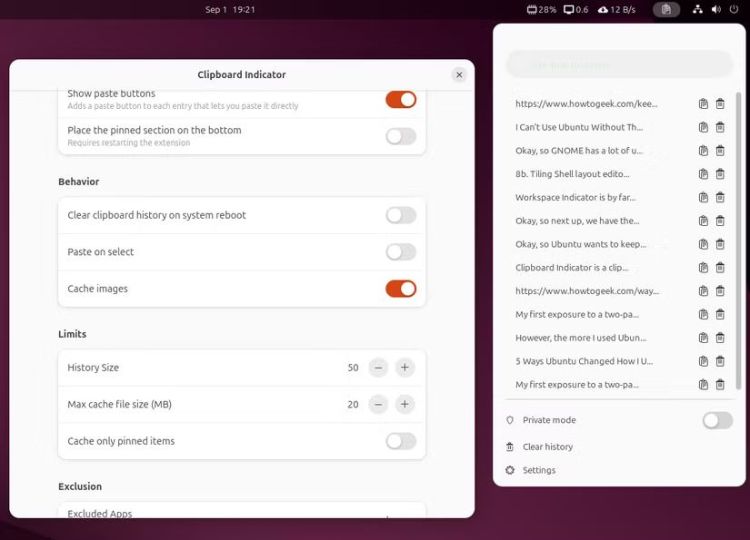Increase History Size with plus button
Image resolution: width=750 pixels, height=540 pixels.
pos(404,368)
